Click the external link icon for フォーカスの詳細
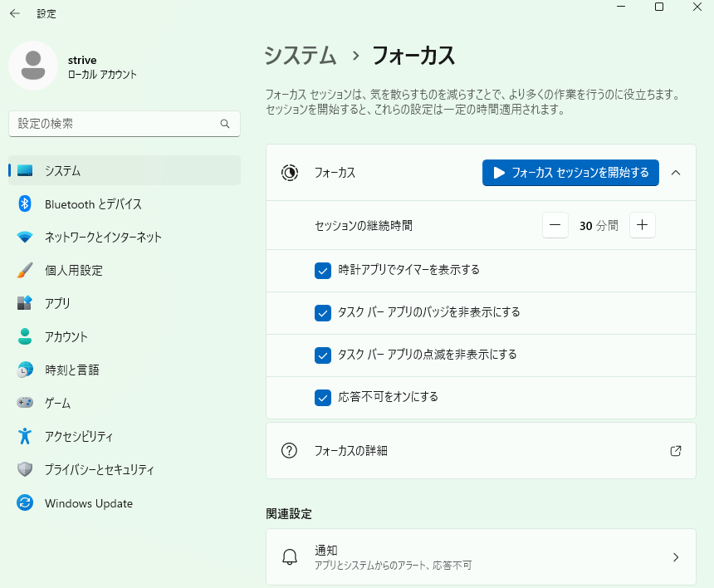 [676, 450]
